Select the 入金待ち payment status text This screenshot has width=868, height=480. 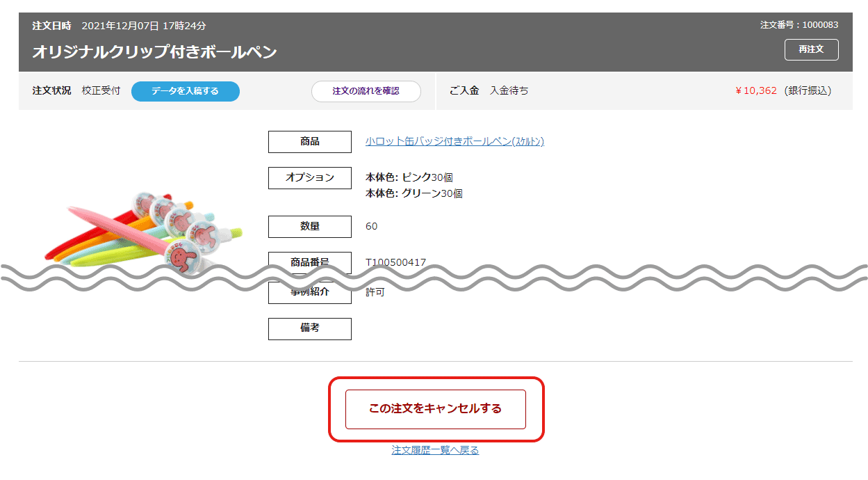click(x=507, y=90)
